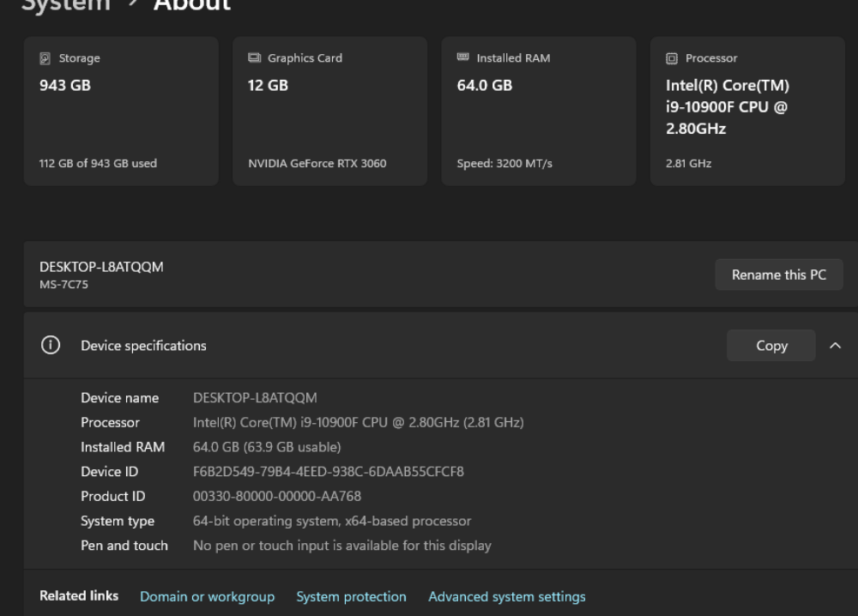Image resolution: width=858 pixels, height=616 pixels.
Task: Click the 'Related links' label
Action: click(x=79, y=595)
